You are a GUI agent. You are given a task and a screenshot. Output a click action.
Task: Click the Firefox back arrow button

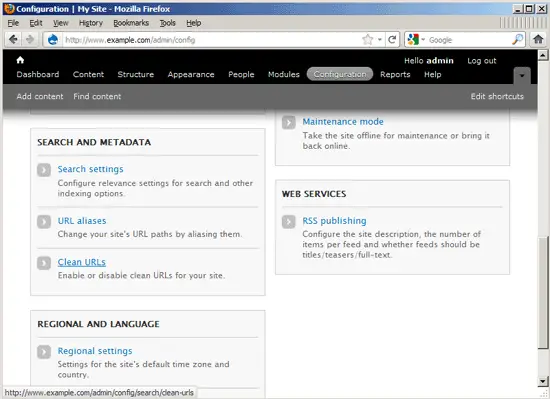13,40
